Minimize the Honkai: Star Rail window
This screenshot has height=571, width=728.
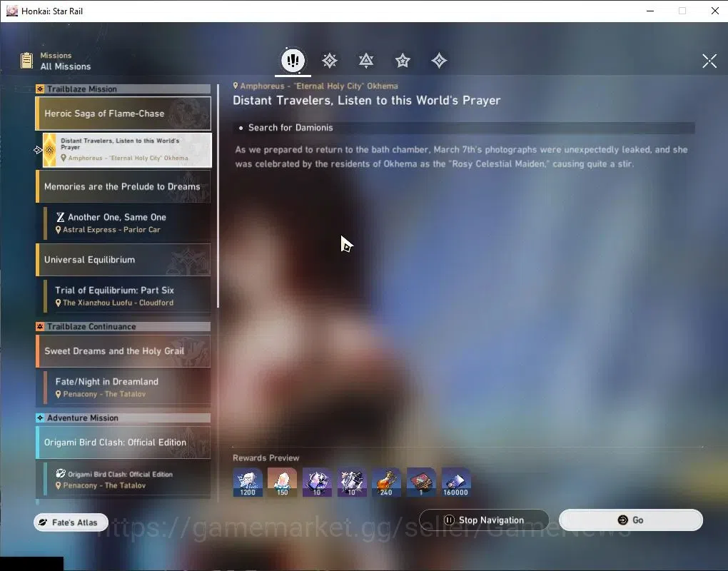[650, 11]
